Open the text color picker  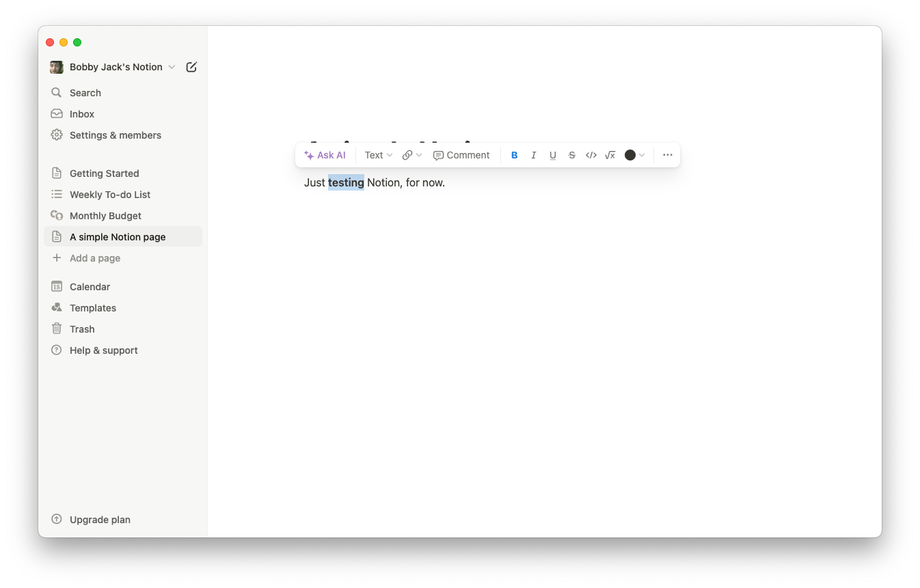(635, 155)
